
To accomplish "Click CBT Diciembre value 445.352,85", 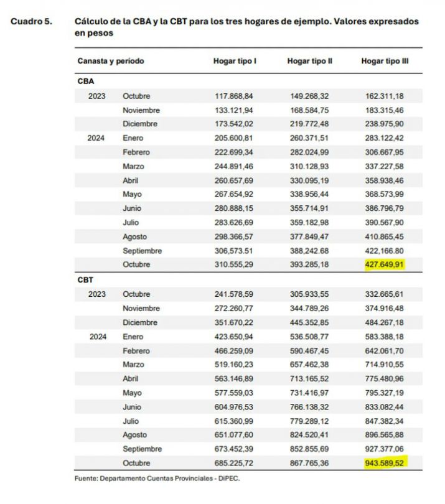I will click(x=309, y=322).
